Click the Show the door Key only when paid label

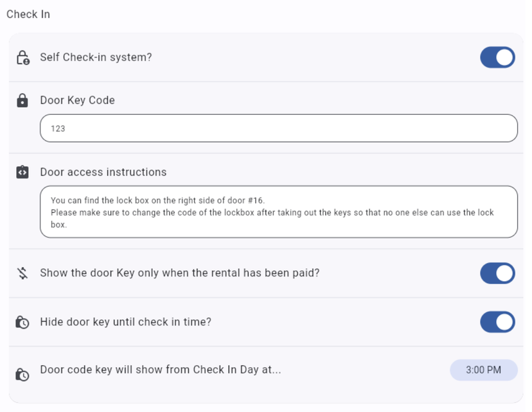coord(180,273)
